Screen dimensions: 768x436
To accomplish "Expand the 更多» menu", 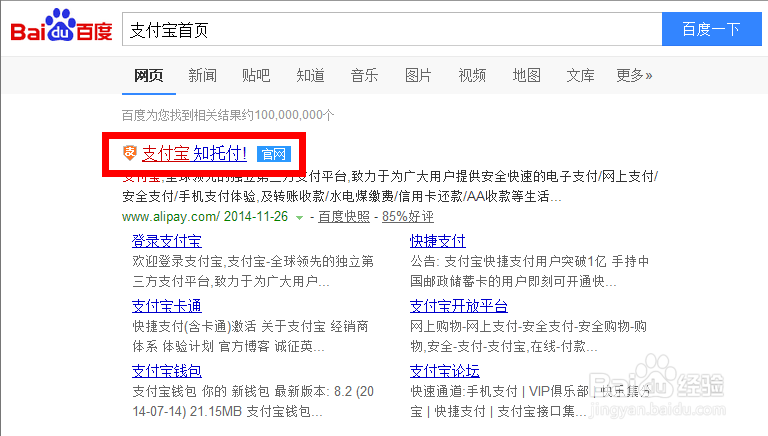I will pyautogui.click(x=634, y=75).
